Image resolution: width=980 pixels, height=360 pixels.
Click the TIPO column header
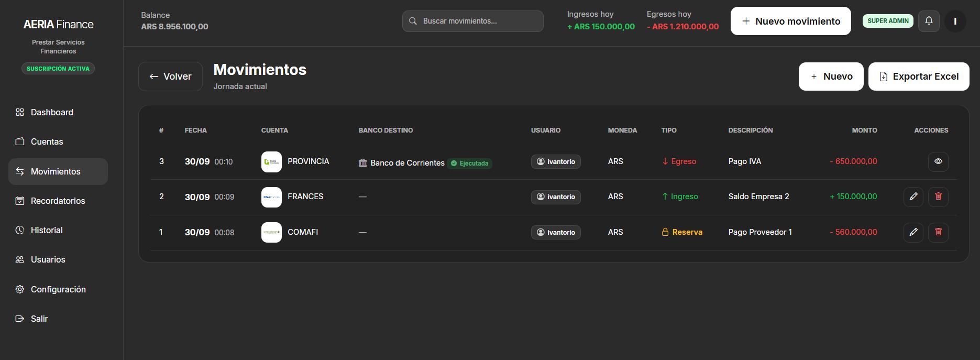[669, 130]
